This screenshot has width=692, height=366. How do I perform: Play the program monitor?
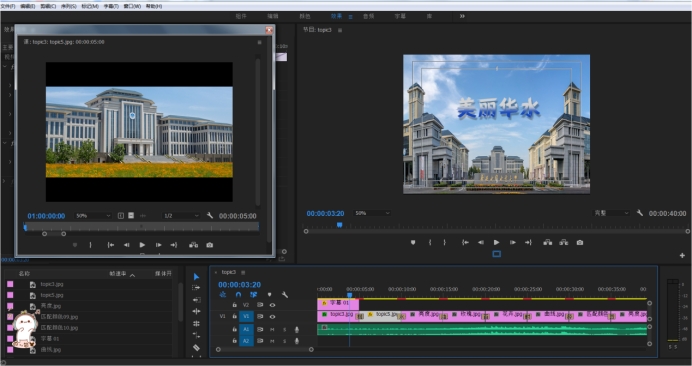click(x=496, y=242)
